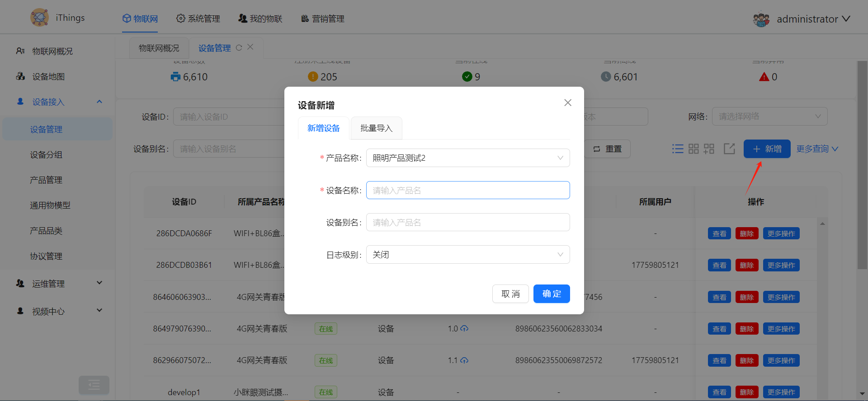Click the 取消 button in dialog

click(510, 294)
